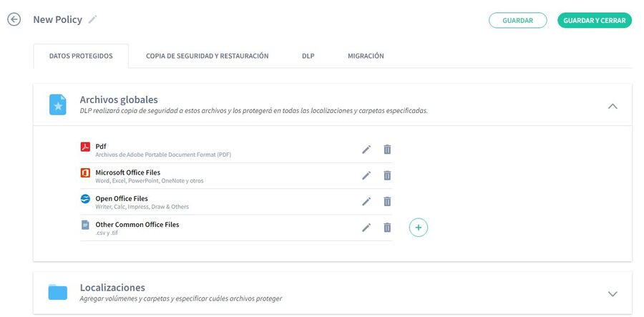This screenshot has height=317, width=644.
Task: Edit the Other Common Office Files entry
Action: click(x=366, y=227)
